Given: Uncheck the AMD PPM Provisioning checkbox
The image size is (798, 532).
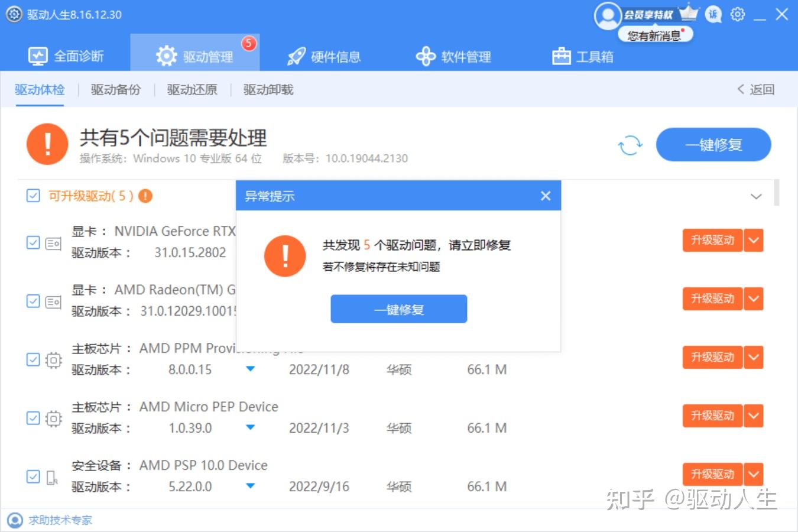Looking at the screenshot, I should click(33, 359).
